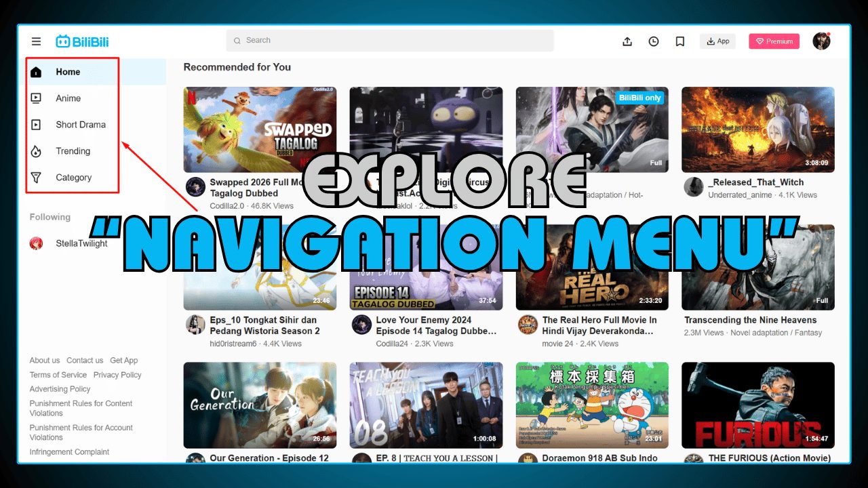Click the App download button

717,41
